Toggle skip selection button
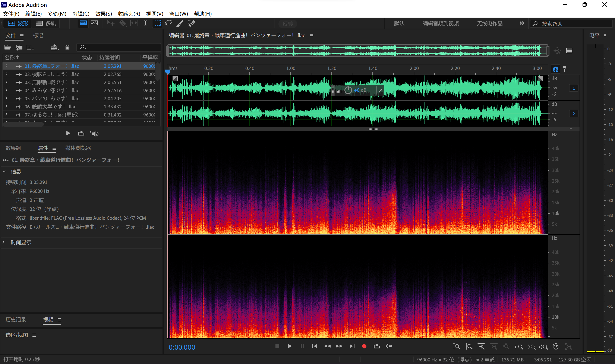This screenshot has width=615, height=364. 389,346
